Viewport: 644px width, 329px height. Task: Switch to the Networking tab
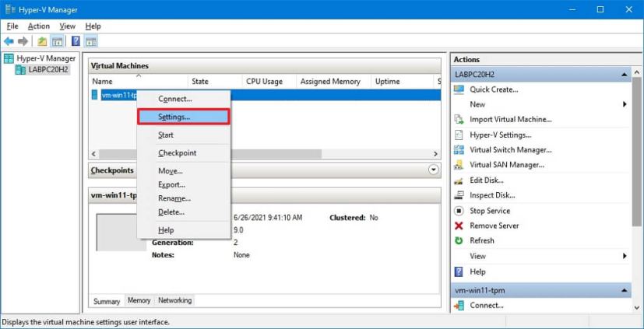174,300
